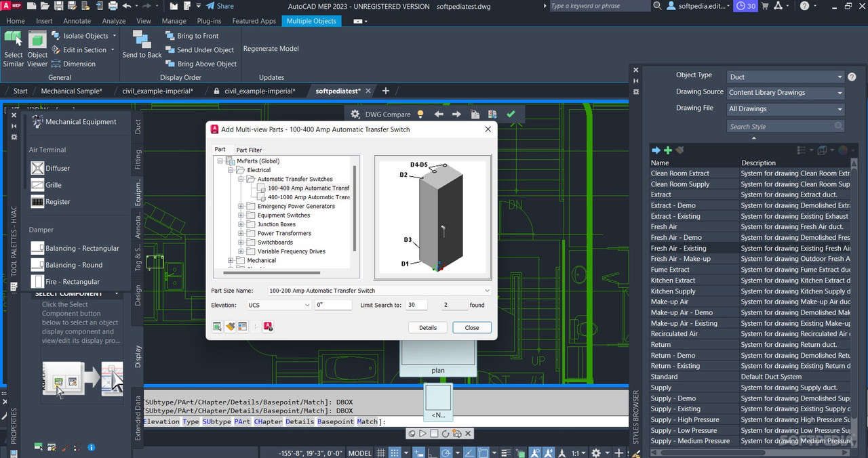The height and width of the screenshot is (458, 868).
Task: Open the Annotate ribbon tab
Action: tap(77, 21)
